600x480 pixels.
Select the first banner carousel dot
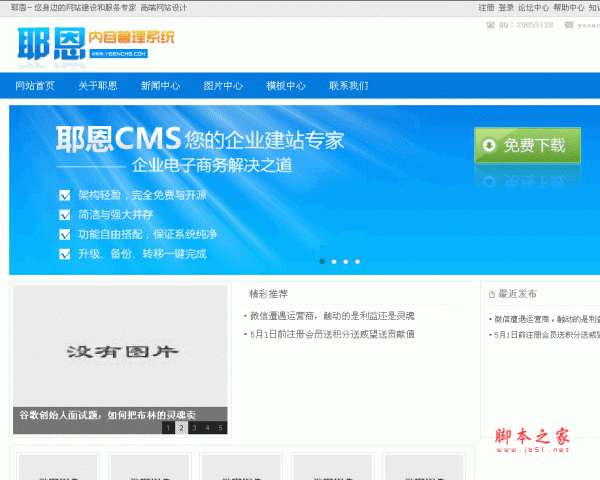[x=322, y=261]
